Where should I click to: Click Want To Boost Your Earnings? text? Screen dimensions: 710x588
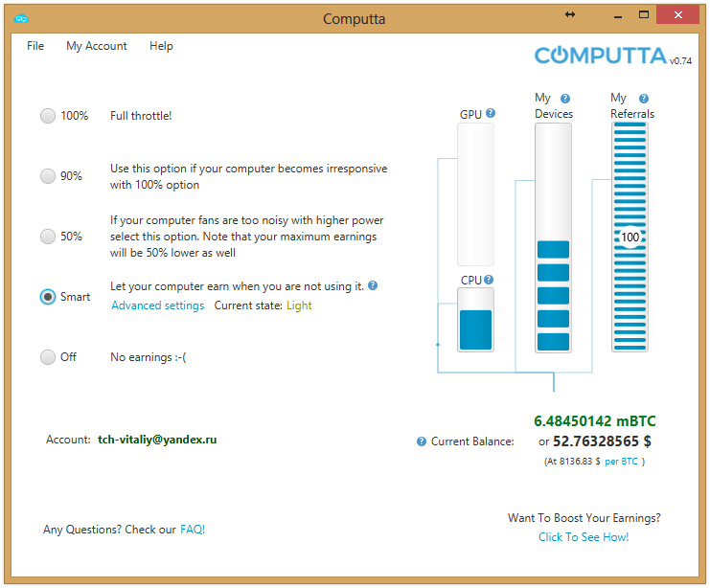[x=584, y=518]
